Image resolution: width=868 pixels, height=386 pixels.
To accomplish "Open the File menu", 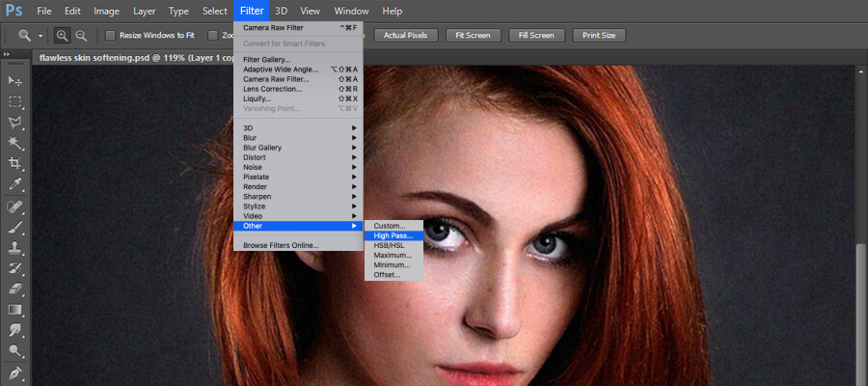I will point(43,11).
